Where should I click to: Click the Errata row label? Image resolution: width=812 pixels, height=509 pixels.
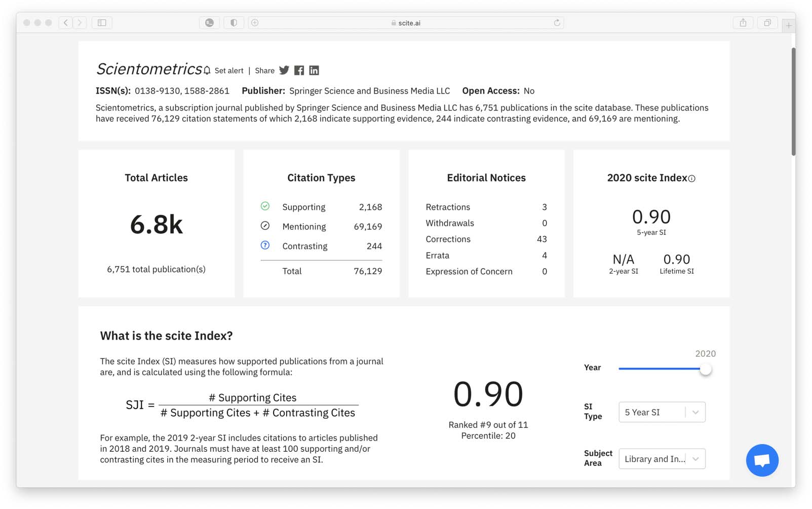pyautogui.click(x=437, y=256)
